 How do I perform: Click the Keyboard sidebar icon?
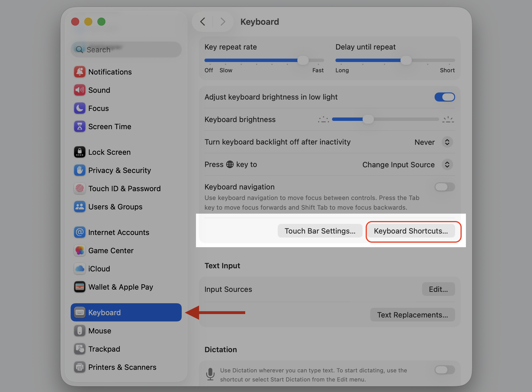pyautogui.click(x=80, y=313)
